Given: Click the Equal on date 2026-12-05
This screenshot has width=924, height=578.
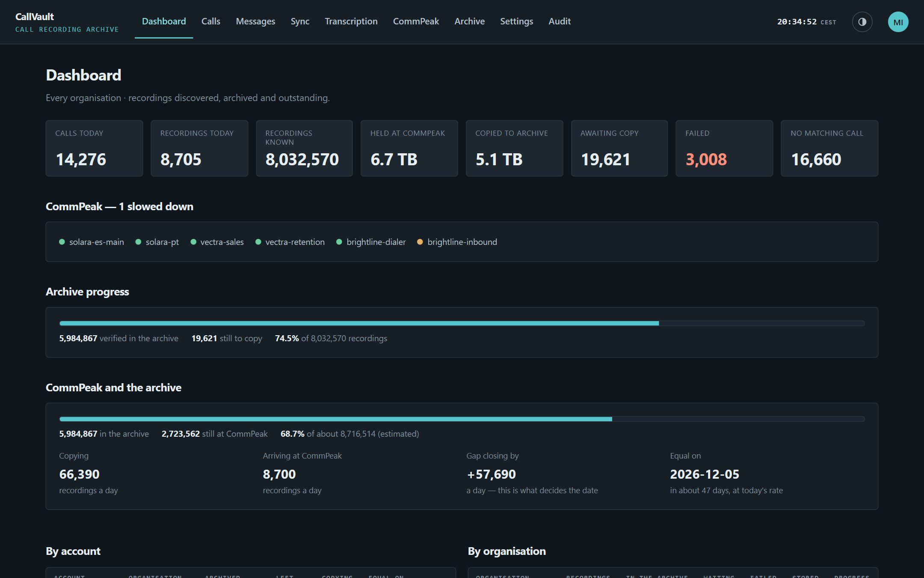Looking at the screenshot, I should pos(705,474).
